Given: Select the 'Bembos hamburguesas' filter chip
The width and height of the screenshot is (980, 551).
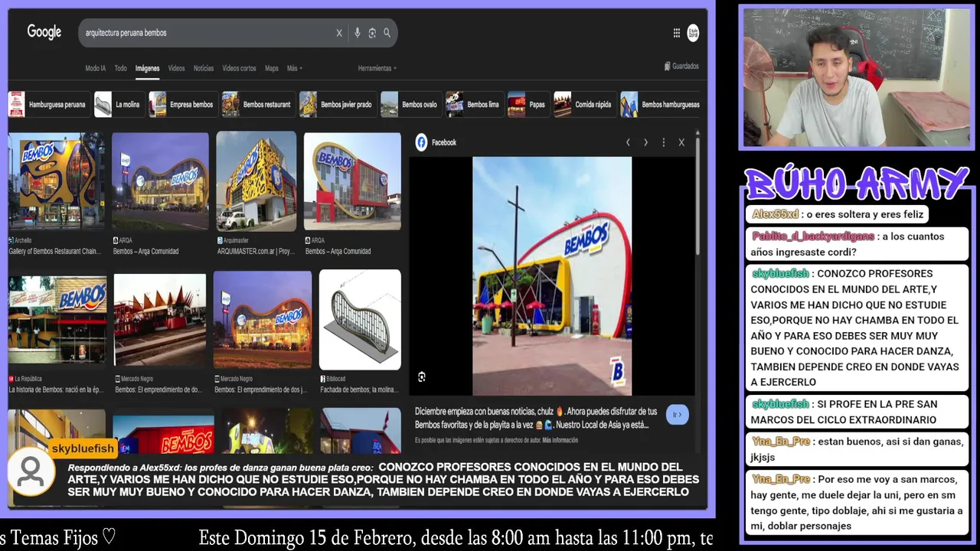Looking at the screenshot, I should click(661, 104).
